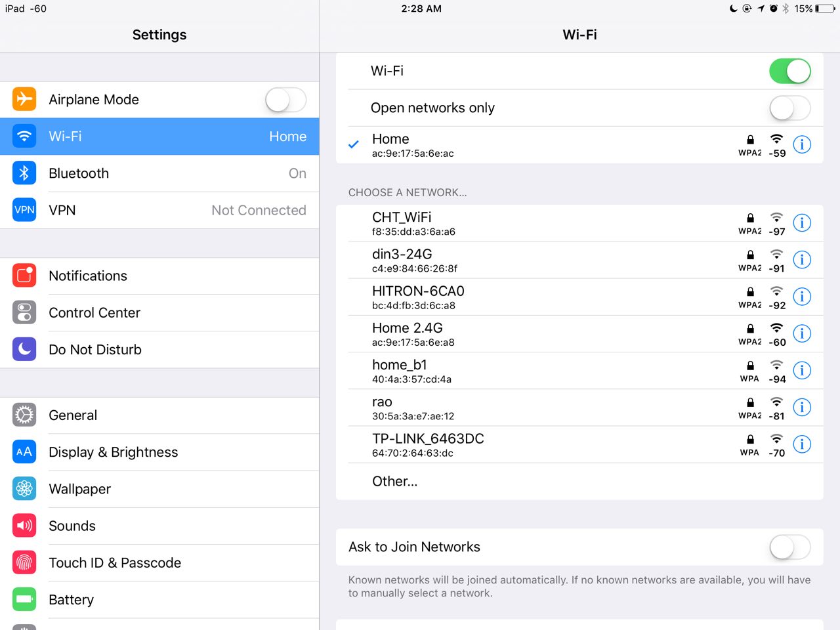Open info for CHT_WiFi network

[x=802, y=222]
